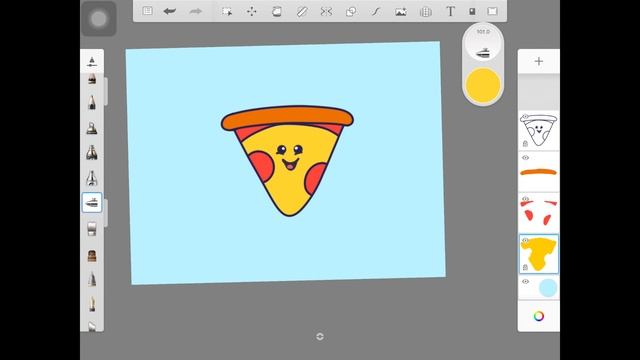The image size is (640, 360).
Task: Select the Transform move tool
Action: (251, 11)
